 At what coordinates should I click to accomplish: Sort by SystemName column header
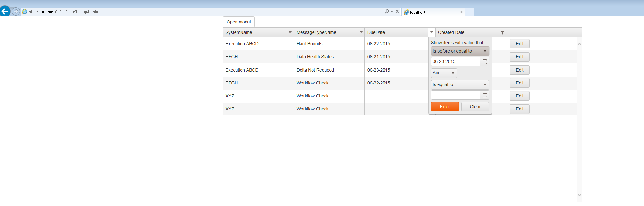click(239, 32)
